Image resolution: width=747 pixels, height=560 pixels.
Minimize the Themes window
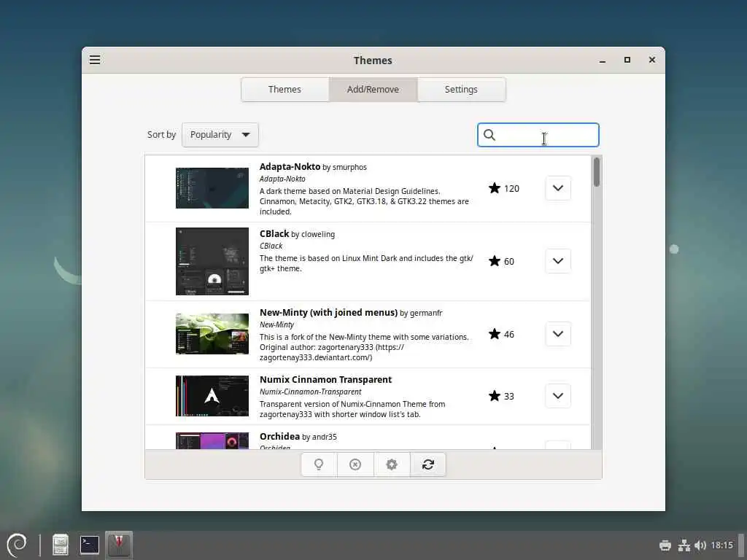coord(603,60)
